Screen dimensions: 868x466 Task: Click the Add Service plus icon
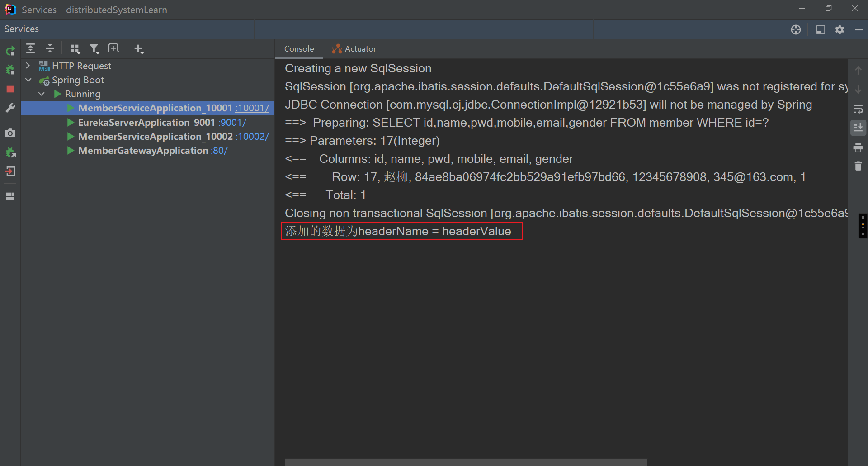coord(139,49)
